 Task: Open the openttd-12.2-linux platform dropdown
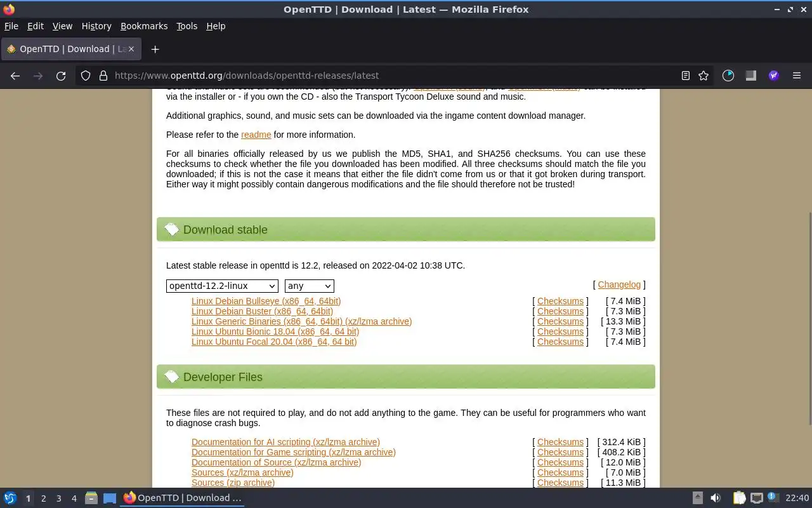[x=222, y=286]
